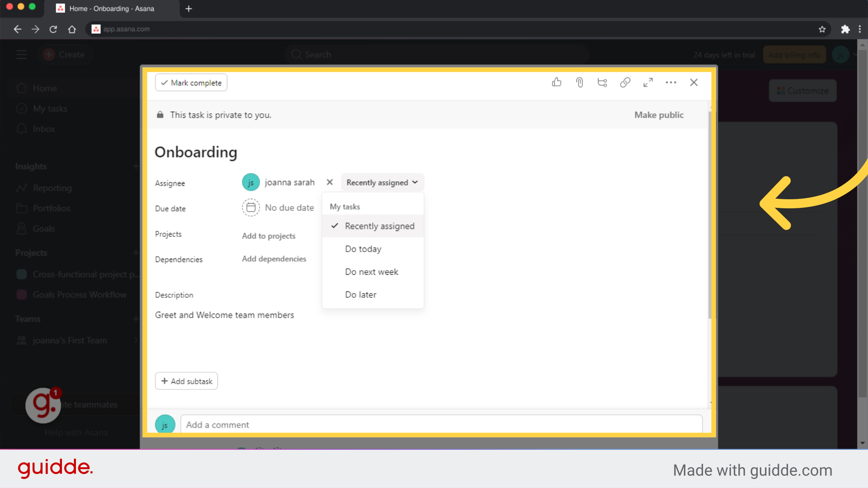This screenshot has height=488, width=868.
Task: Add a subtask to Onboarding
Action: pos(186,381)
